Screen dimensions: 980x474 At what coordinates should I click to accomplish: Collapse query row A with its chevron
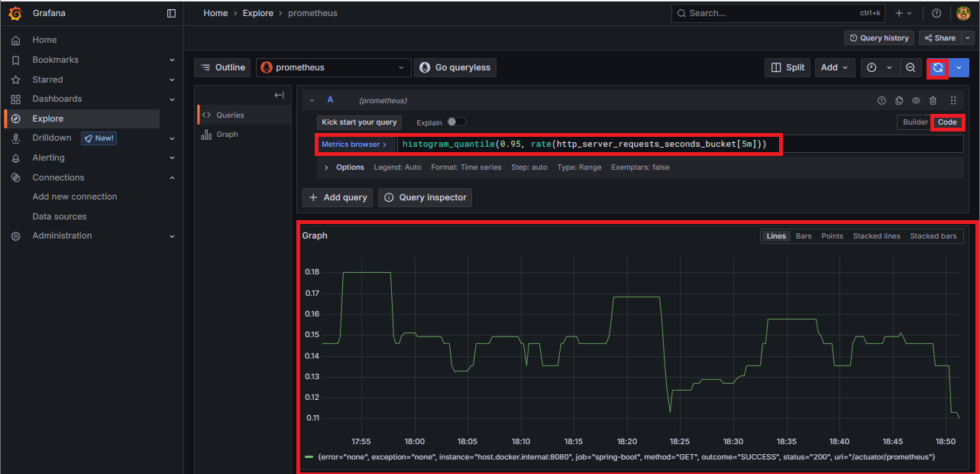click(312, 100)
